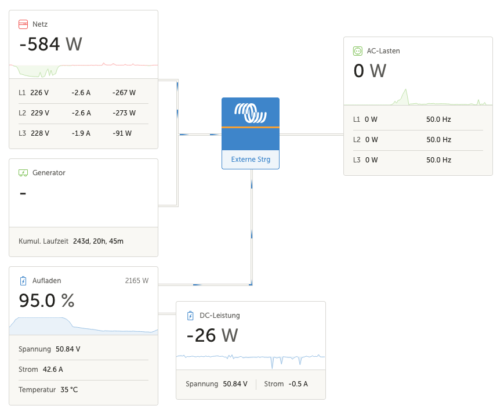The height and width of the screenshot is (420, 504).
Task: Click the Externe Strg label
Action: (251, 160)
